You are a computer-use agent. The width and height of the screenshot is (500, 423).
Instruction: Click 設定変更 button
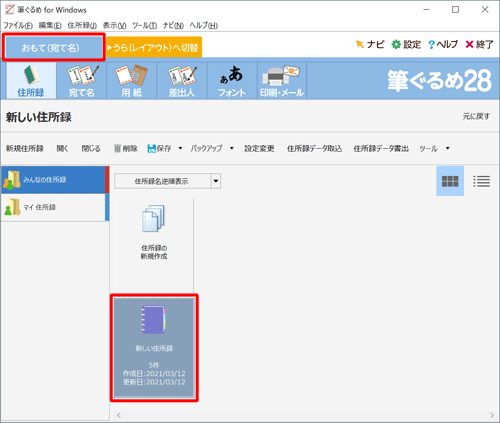259,148
